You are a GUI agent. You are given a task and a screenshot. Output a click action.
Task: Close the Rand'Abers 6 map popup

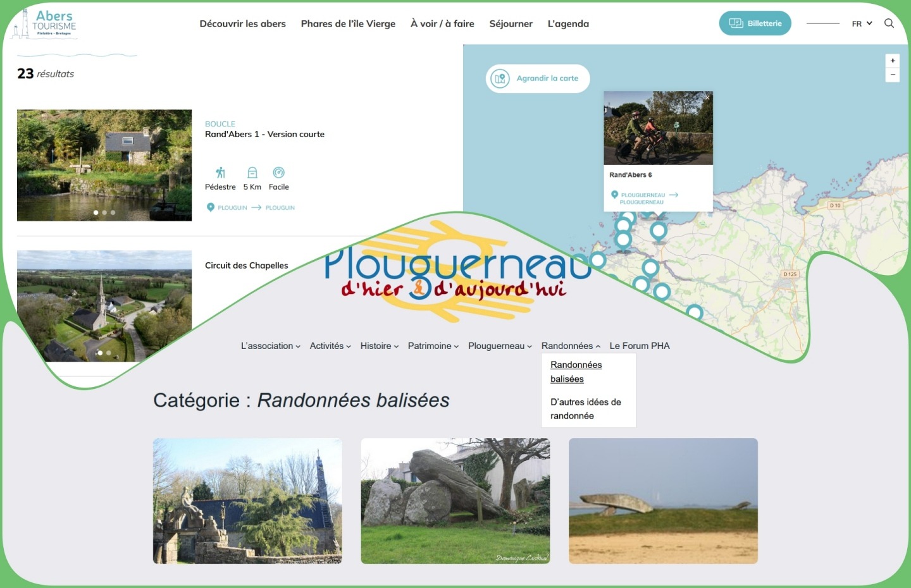707,97
